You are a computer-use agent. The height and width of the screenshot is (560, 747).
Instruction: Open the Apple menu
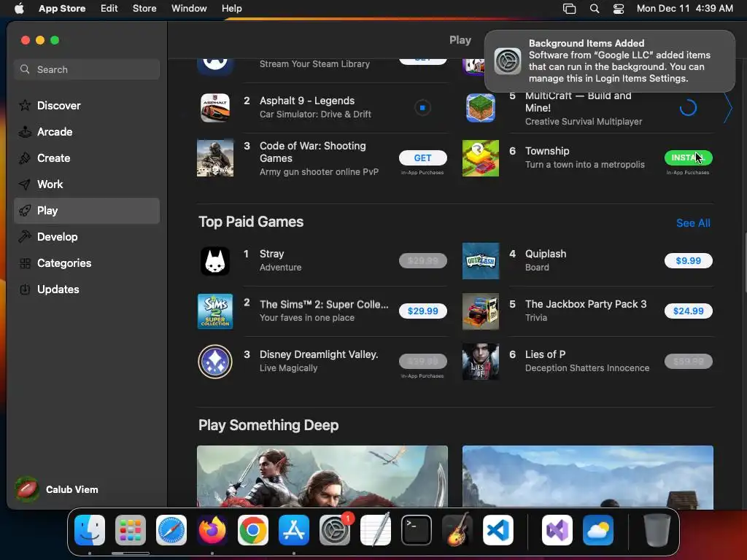coord(19,9)
